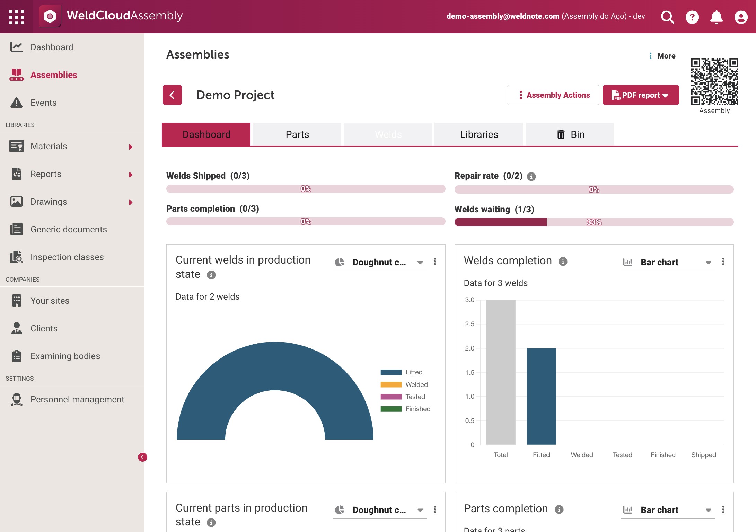Show info for Current welds in production state
This screenshot has width=756, height=532.
pos(211,275)
